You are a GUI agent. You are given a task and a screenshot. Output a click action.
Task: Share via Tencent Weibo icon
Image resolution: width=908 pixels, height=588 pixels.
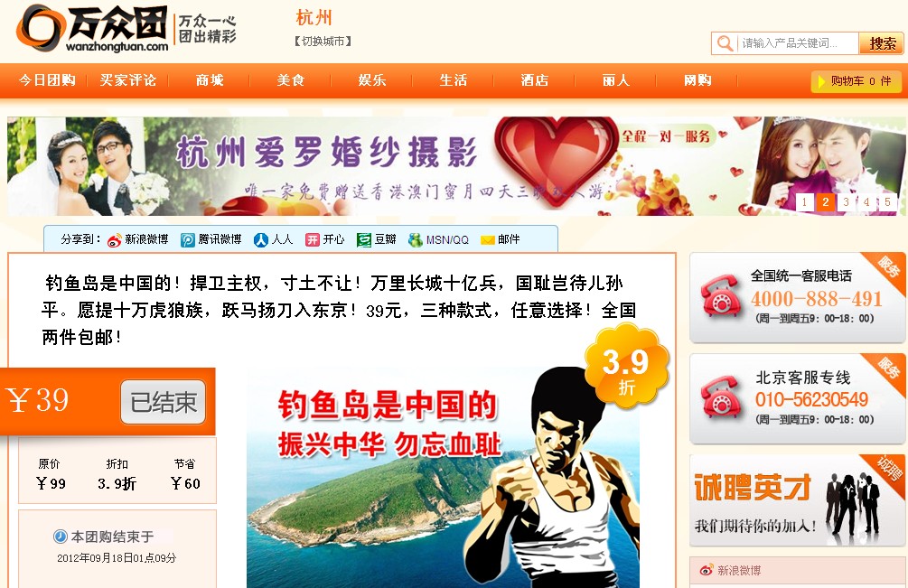click(x=188, y=240)
